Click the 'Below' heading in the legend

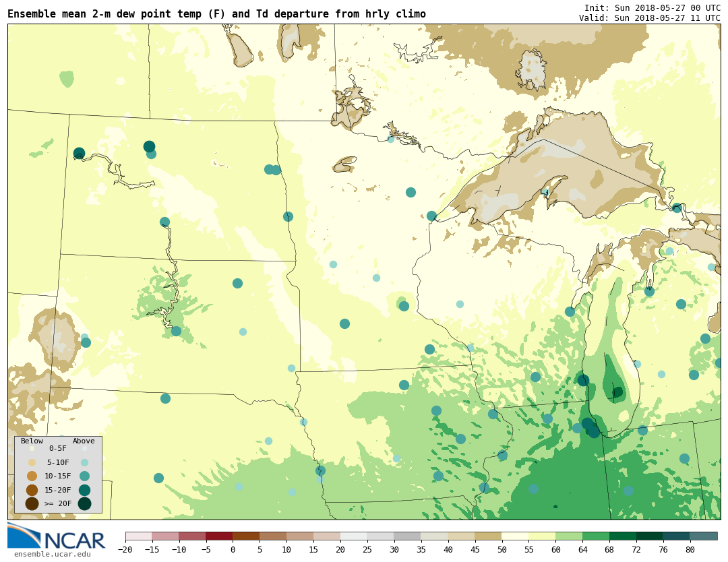(x=32, y=441)
